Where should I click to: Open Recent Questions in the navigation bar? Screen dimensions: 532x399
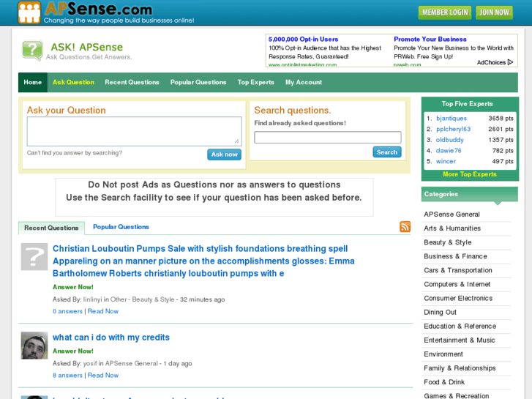(x=132, y=82)
